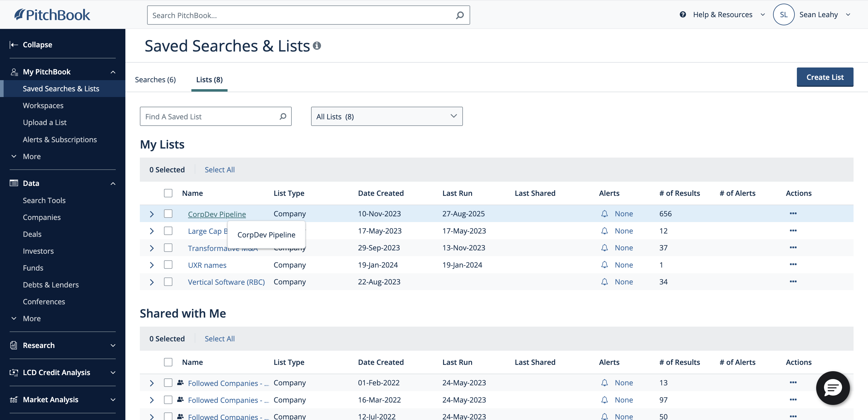Click the shared-users icon beside Followed Companies
The image size is (868, 420).
(180, 383)
